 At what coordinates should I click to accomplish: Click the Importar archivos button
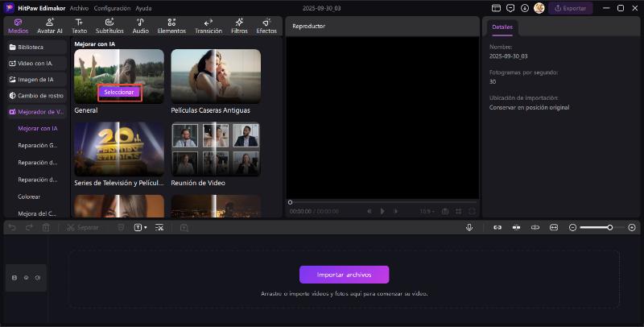(344, 275)
